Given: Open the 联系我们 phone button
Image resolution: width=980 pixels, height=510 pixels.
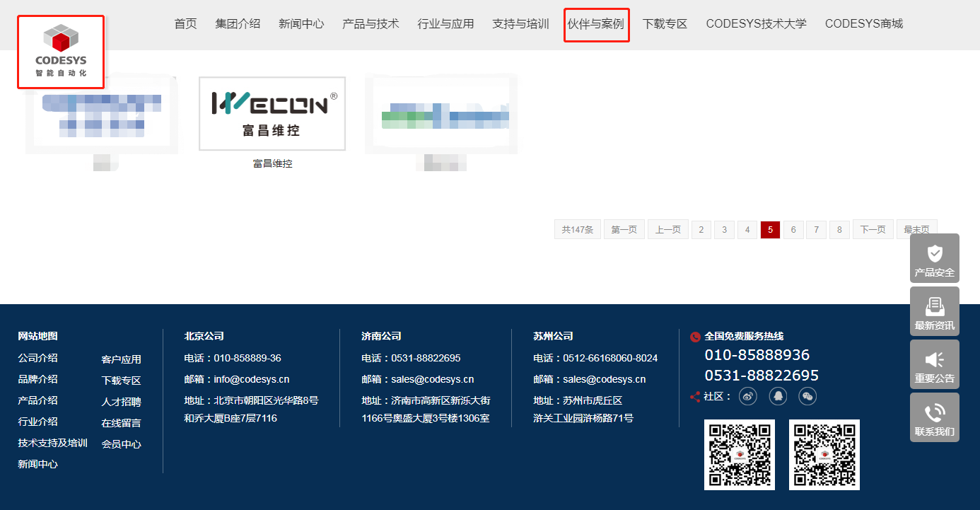Looking at the screenshot, I should click(935, 417).
